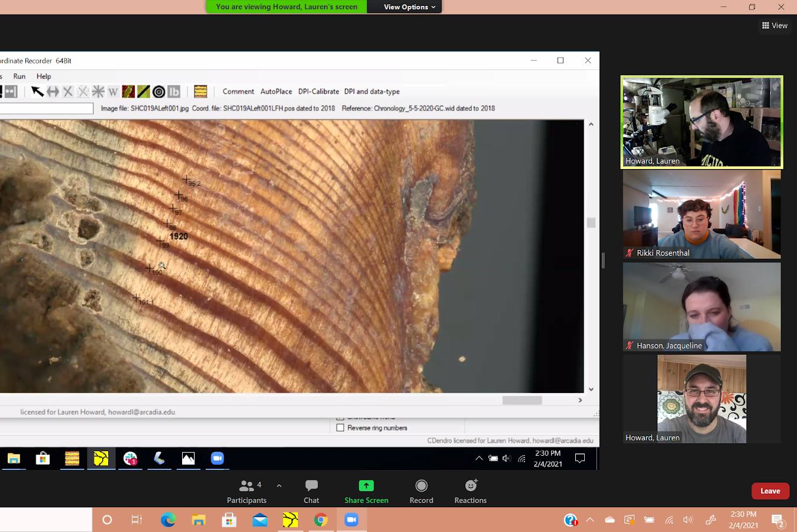Viewport: 797px width, 532px height.
Task: Click the Cortana circle on the local taskbar
Action: pos(107,520)
